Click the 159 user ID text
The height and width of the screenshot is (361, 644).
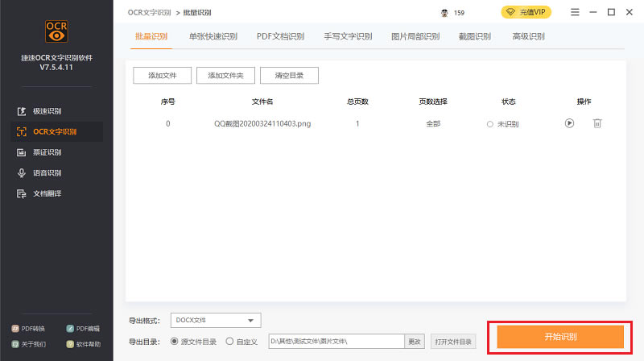pyautogui.click(x=459, y=13)
